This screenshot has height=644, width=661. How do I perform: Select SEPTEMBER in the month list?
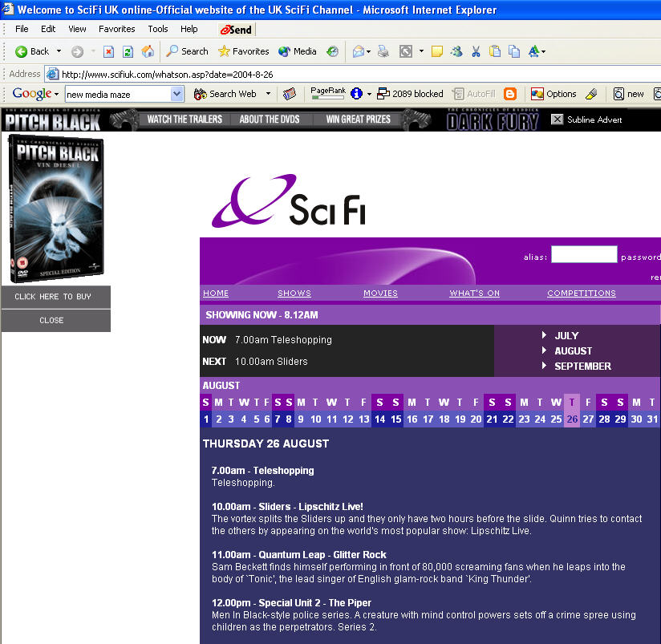coord(582,367)
